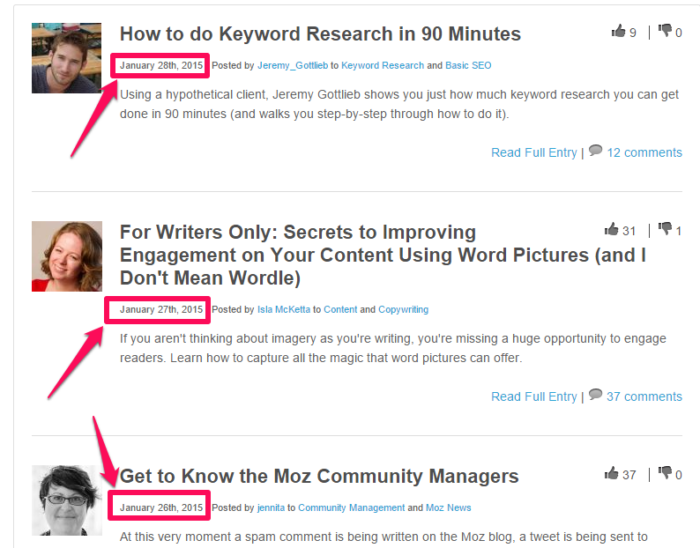Click like count '9' on Keyword Research post

633,33
